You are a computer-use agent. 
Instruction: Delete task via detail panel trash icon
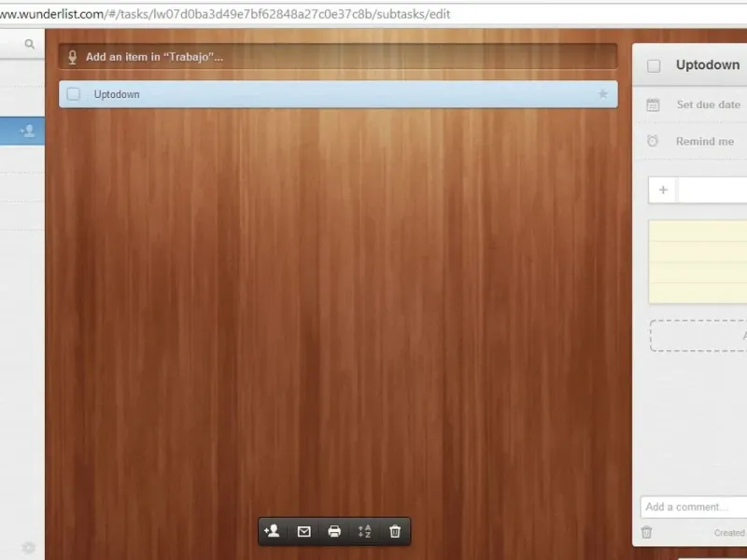[x=646, y=532]
